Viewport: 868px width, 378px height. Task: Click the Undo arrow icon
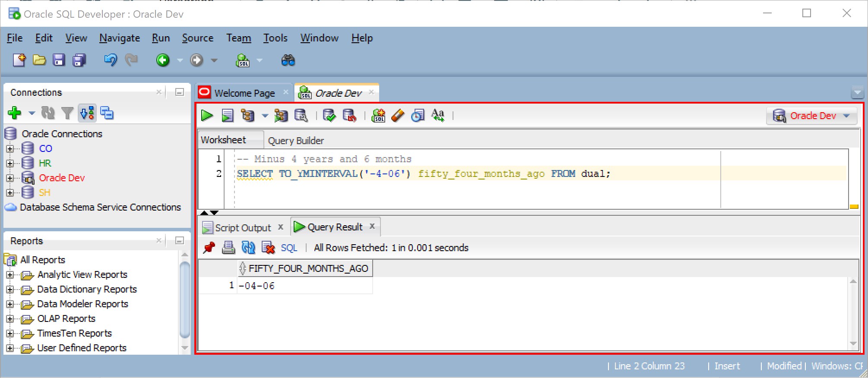click(111, 60)
